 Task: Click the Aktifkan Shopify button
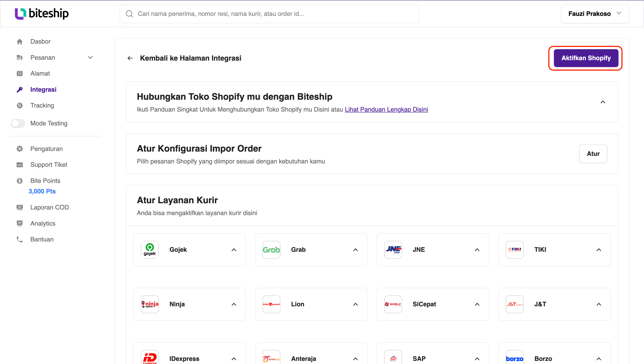pyautogui.click(x=586, y=58)
